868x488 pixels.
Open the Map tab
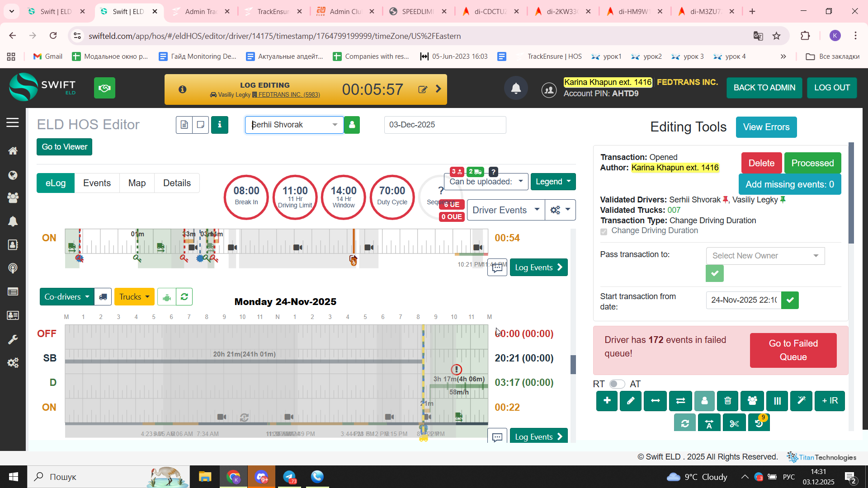(137, 183)
